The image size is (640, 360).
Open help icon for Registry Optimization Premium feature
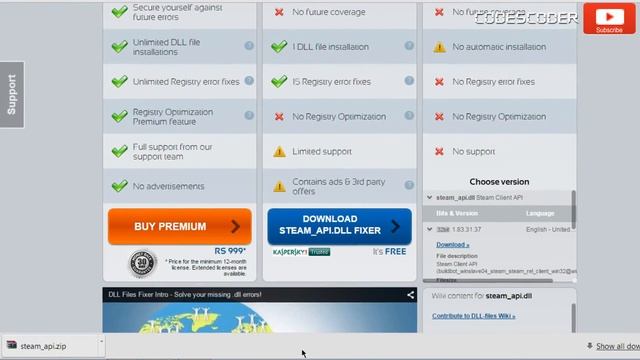(x=249, y=116)
